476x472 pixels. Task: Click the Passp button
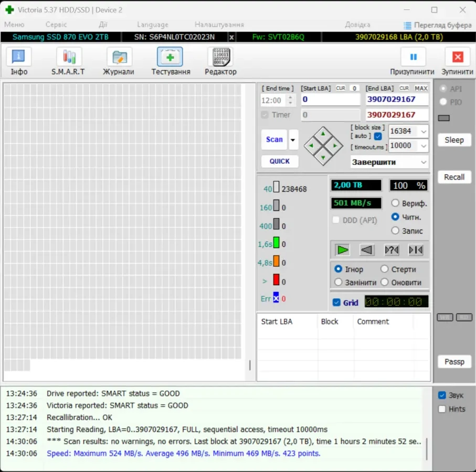(x=454, y=362)
